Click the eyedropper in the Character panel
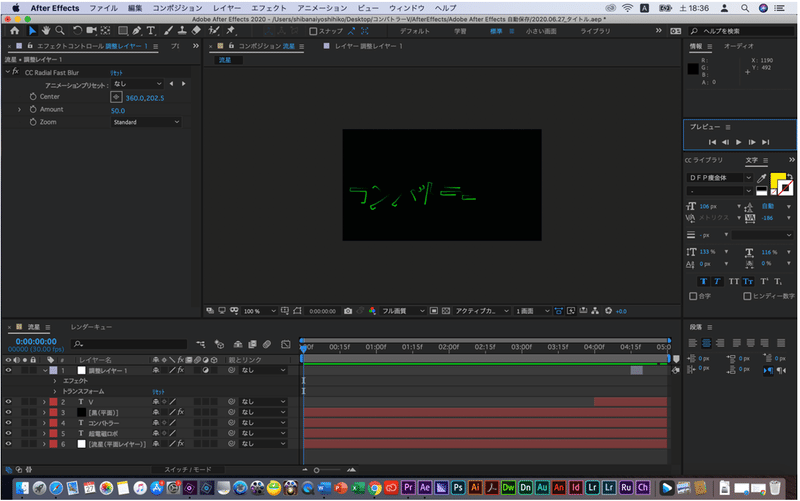 pos(762,178)
